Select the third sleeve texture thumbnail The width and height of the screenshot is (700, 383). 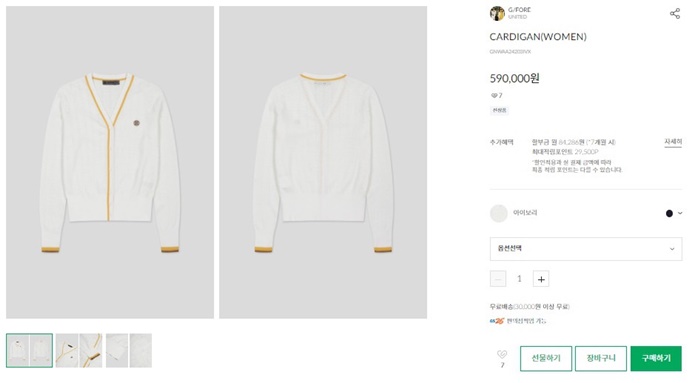(129, 350)
